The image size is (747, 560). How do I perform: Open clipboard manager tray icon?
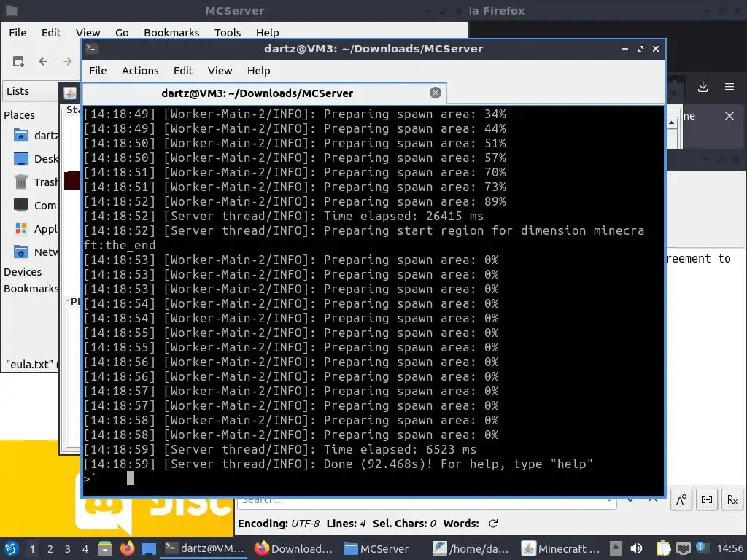point(663,548)
